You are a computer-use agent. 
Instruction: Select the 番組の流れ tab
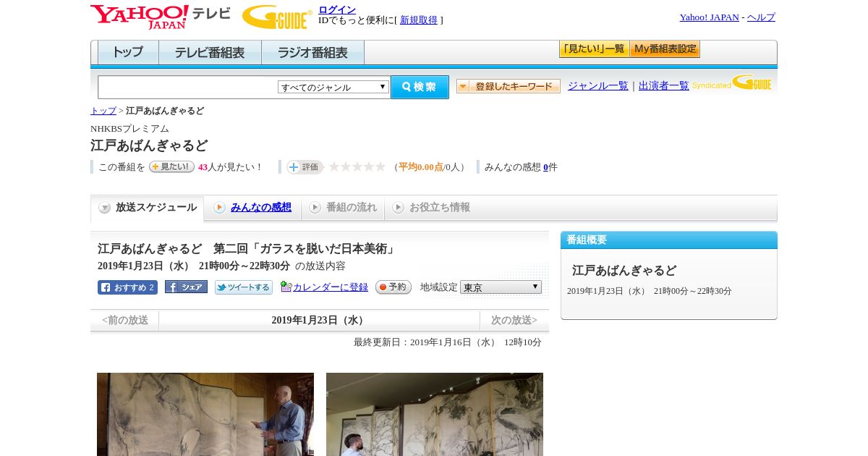click(x=343, y=208)
